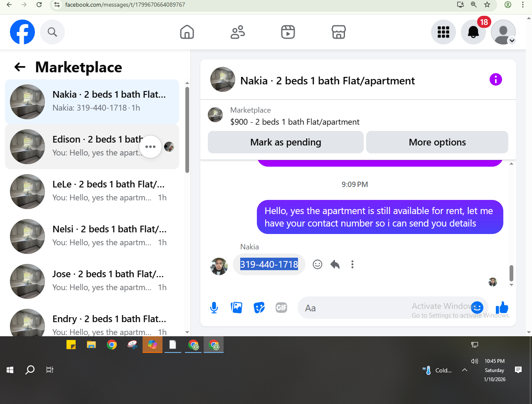Reply to Nakia's phone number message
Screen dimensions: 532x404
click(x=335, y=264)
